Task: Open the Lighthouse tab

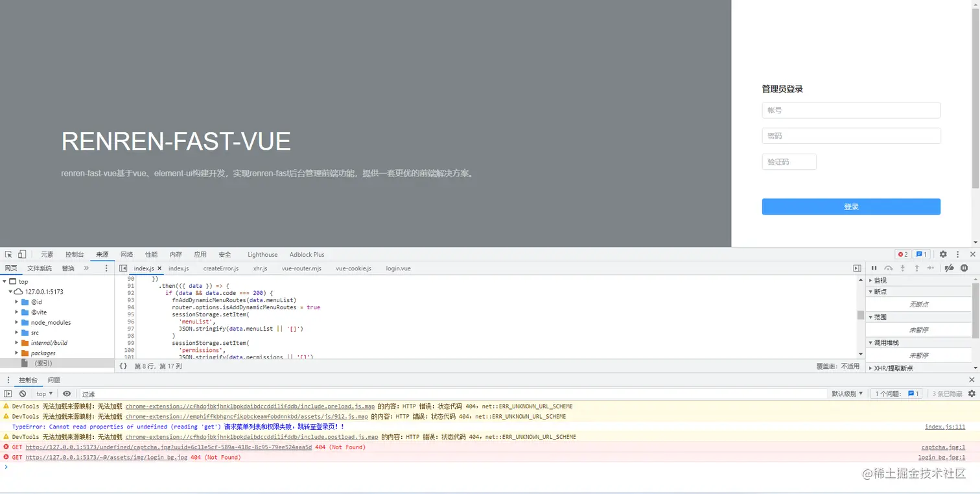Action: click(262, 255)
